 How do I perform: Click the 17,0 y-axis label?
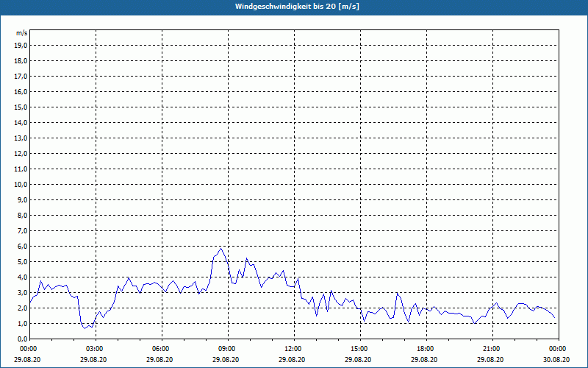point(21,77)
